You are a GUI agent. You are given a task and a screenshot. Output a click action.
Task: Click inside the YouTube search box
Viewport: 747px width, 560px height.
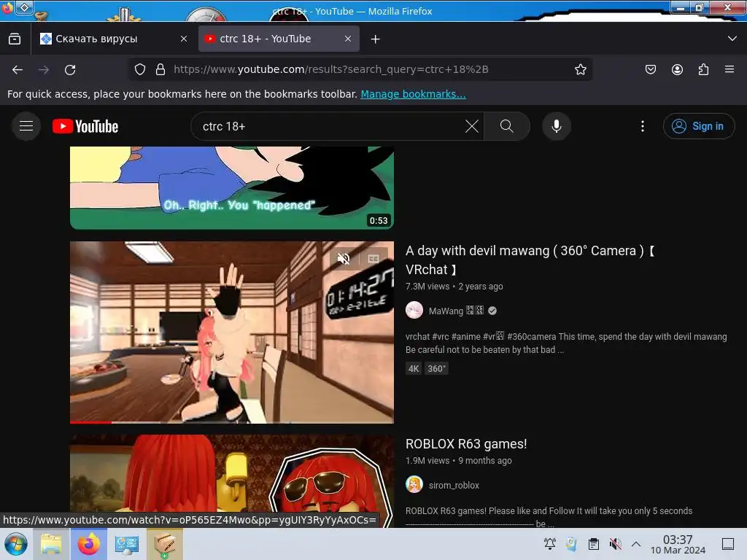(329, 126)
